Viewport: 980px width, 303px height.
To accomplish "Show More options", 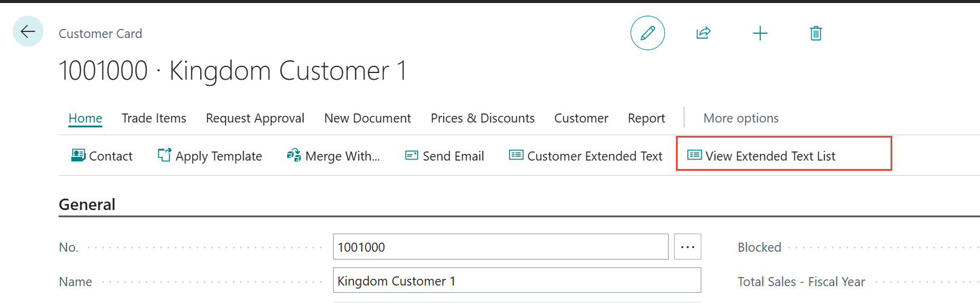I will point(741,118).
